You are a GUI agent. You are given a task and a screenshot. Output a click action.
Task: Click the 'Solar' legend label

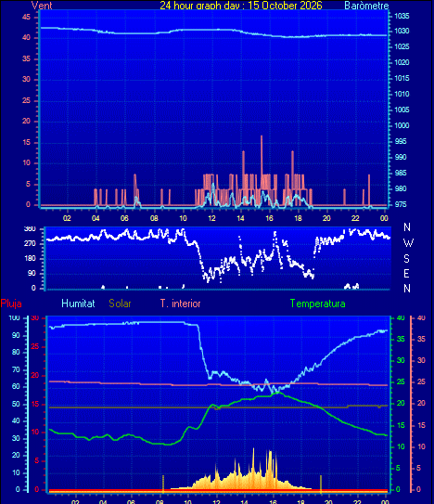pos(120,304)
